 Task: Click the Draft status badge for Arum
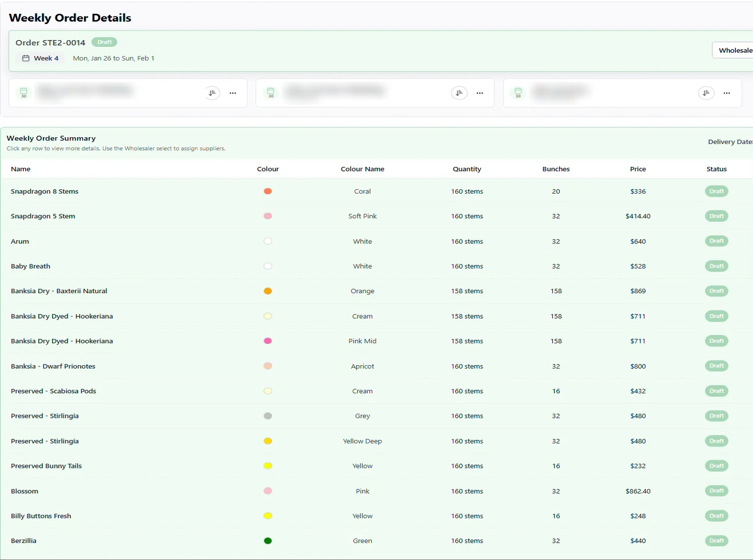pos(716,241)
